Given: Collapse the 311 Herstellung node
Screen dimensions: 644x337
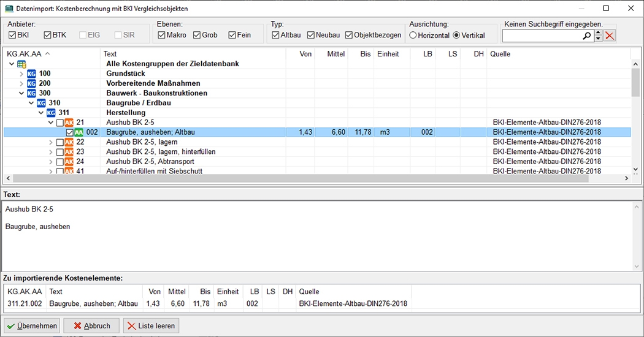Looking at the screenshot, I should click(41, 113).
